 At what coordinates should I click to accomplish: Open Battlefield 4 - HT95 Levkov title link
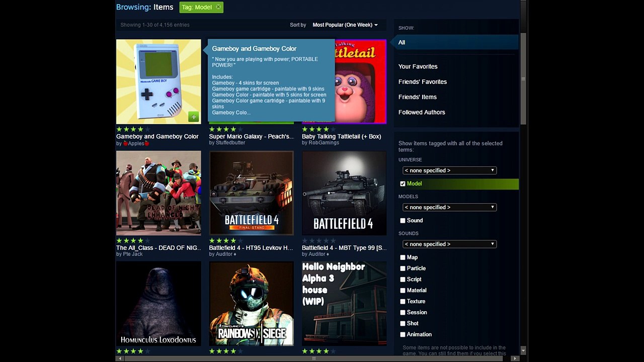251,248
